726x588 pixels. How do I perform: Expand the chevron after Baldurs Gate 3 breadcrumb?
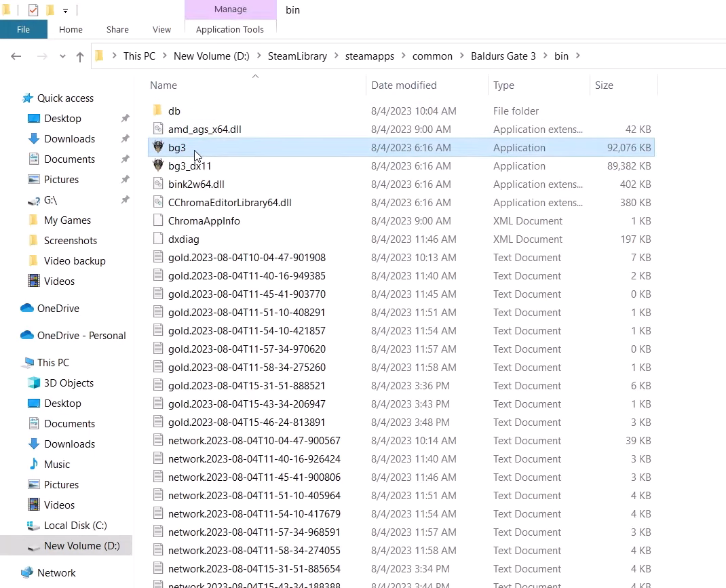tap(545, 56)
